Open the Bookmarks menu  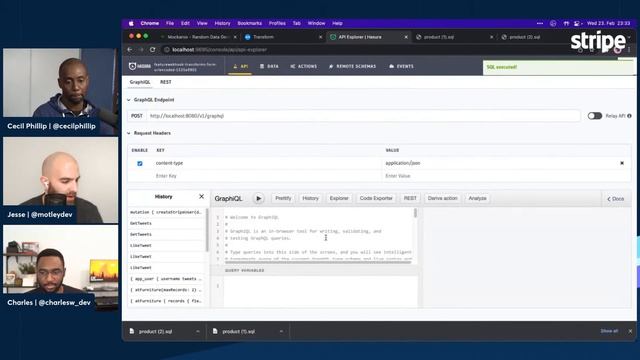coord(249,23)
